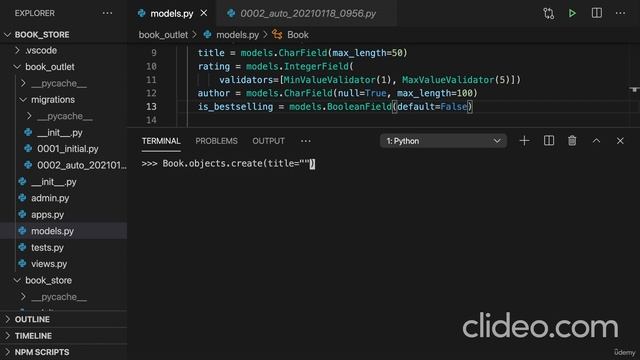Maximize the terminal panel with caret icon

pos(596,141)
